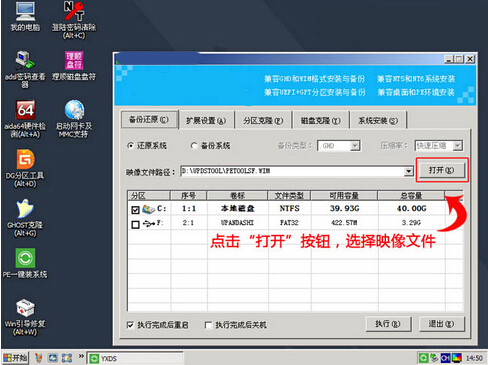Open the Win引导修复 desktop icon
488x365 pixels.
tap(25, 317)
